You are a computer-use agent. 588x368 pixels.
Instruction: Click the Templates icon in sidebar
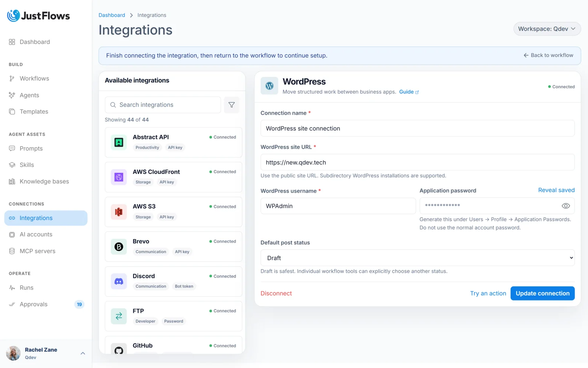click(12, 111)
